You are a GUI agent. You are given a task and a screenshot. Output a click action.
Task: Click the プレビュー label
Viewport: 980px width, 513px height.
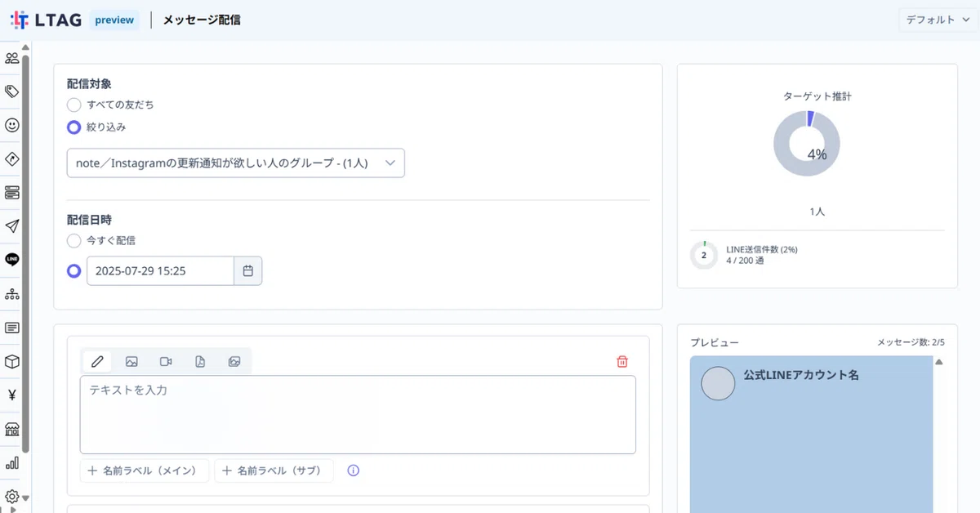(x=715, y=342)
